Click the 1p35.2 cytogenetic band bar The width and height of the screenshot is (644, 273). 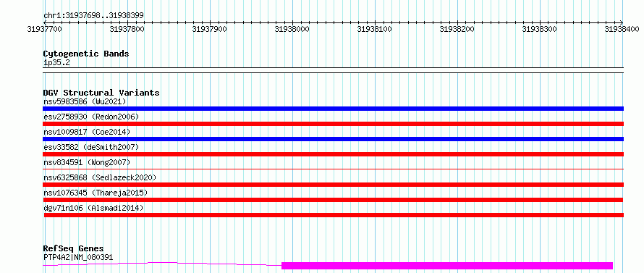(x=333, y=70)
